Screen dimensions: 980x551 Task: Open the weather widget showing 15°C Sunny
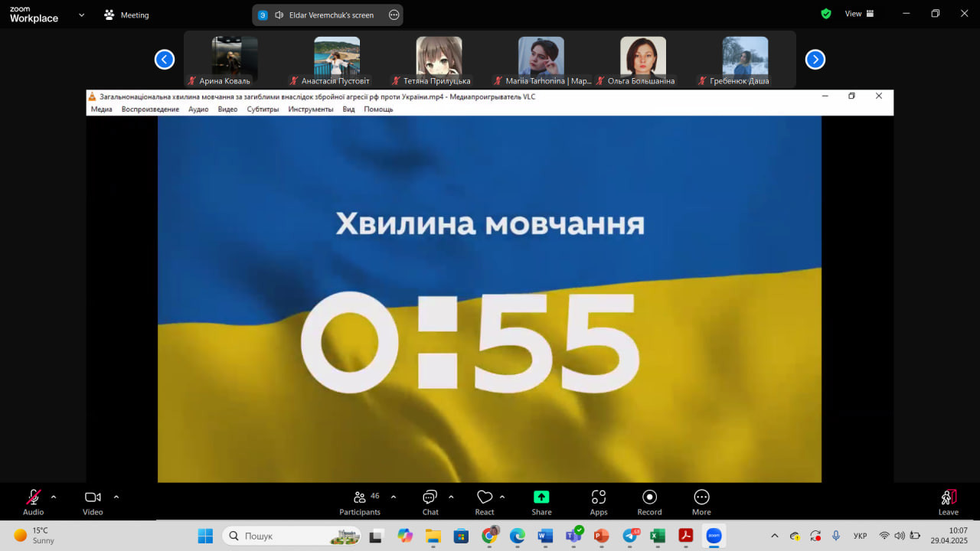(34, 536)
